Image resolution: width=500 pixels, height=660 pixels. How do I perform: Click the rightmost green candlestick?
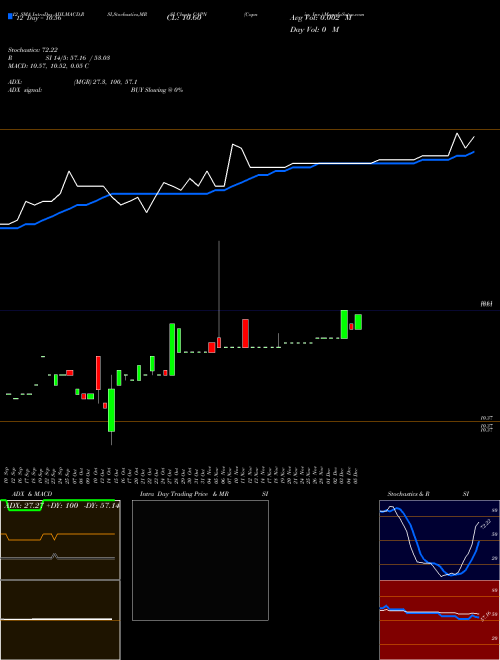tap(358, 322)
